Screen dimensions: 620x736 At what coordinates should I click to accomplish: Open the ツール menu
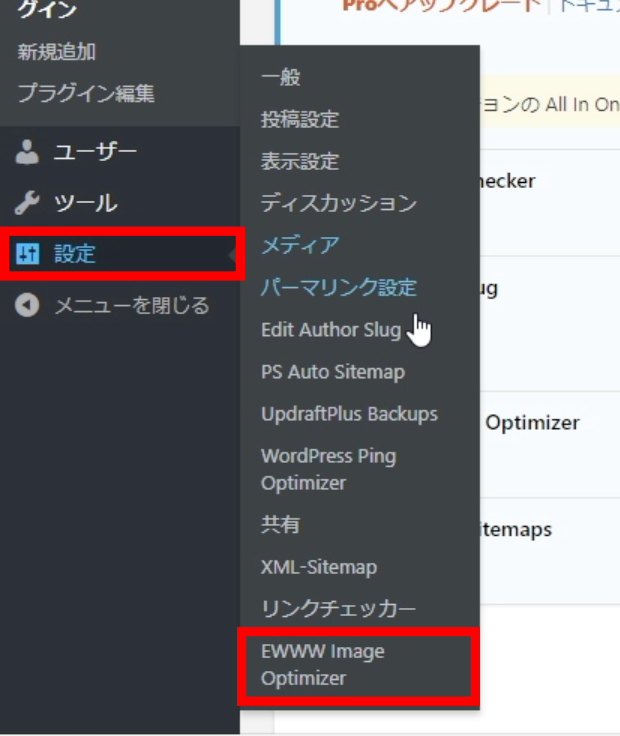click(x=85, y=203)
